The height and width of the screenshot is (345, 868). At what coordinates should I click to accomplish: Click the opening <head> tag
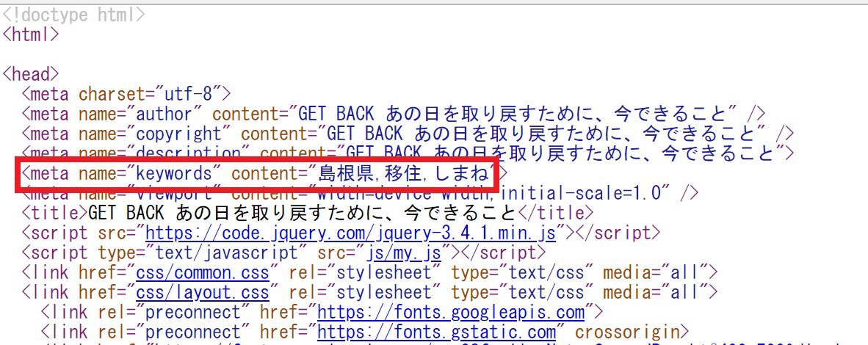click(x=30, y=74)
